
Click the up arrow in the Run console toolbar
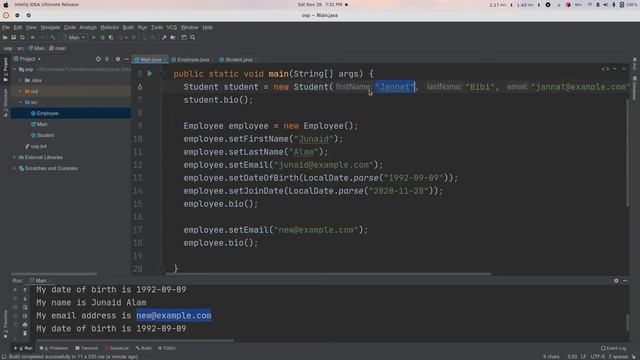coord(25,290)
